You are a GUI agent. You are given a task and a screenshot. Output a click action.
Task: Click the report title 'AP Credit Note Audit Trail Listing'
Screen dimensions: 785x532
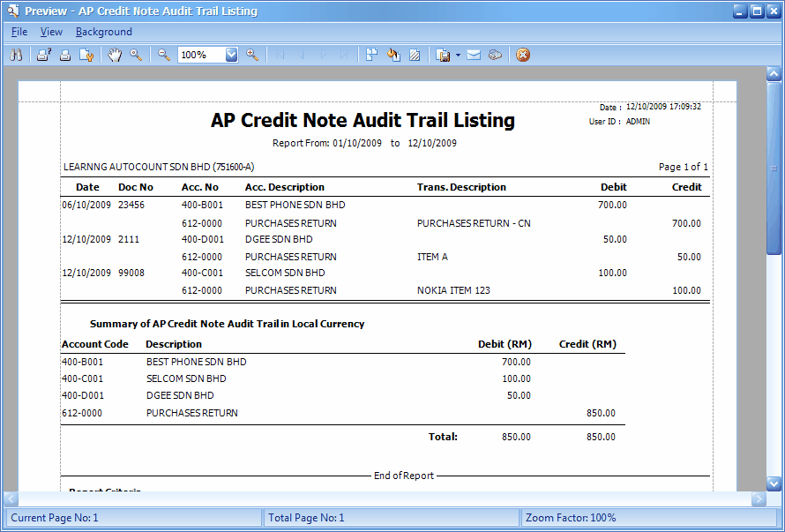pyautogui.click(x=363, y=120)
